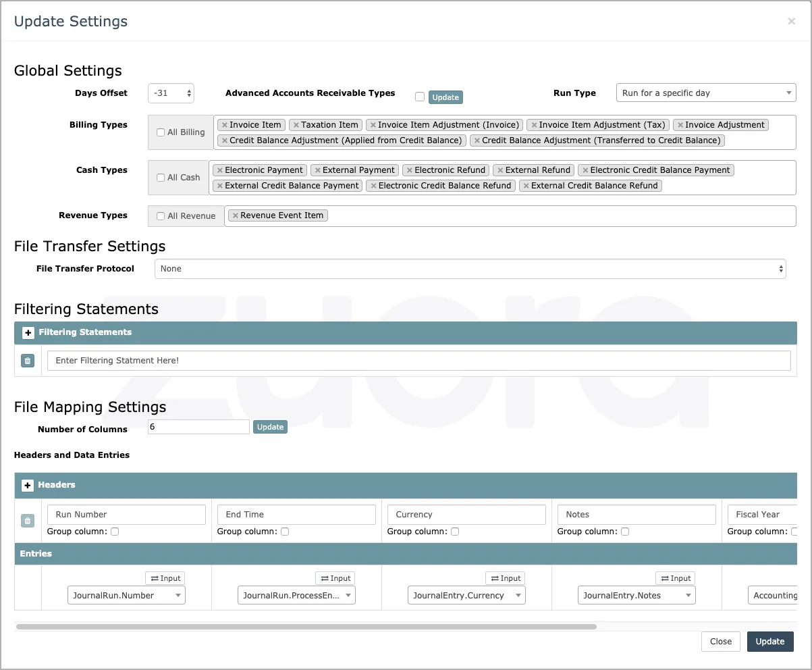Remove Credit Balance Adjustment (Transferred to Credit Balance) tag

[477, 140]
